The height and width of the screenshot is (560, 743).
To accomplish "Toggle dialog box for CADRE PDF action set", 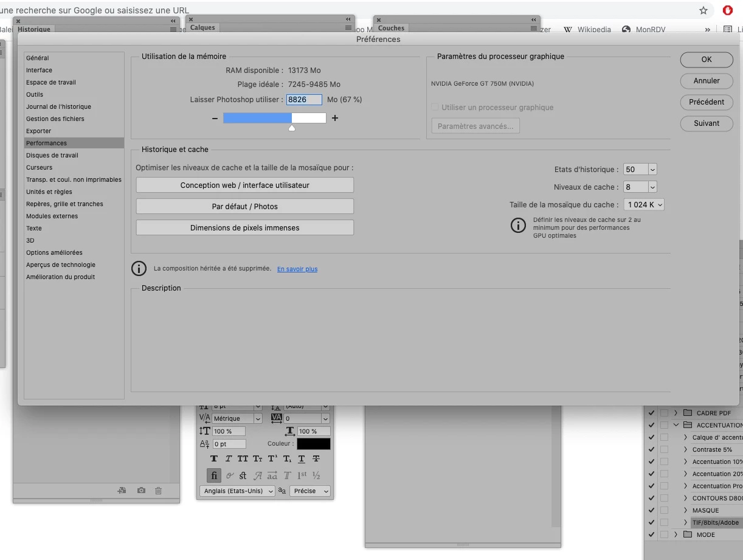I will point(664,413).
